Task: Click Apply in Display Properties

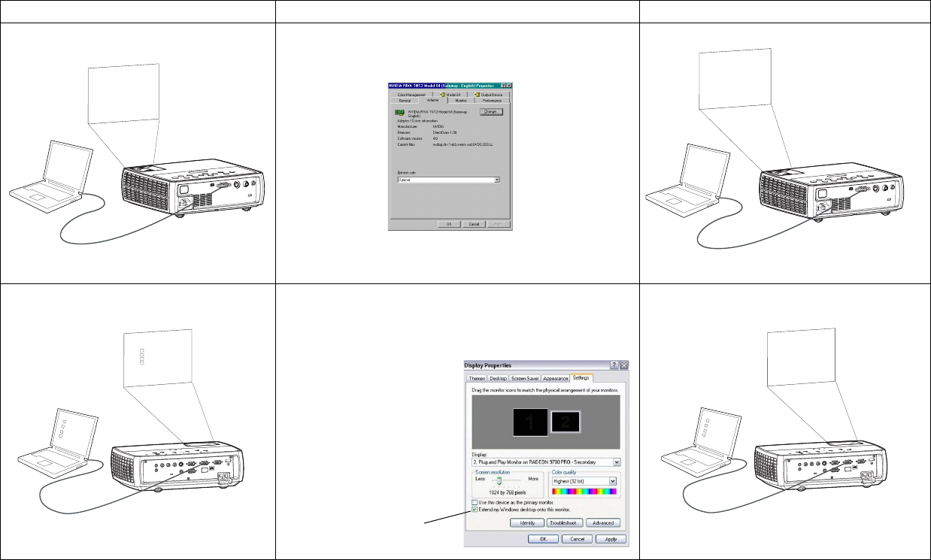Action: pyautogui.click(x=611, y=539)
